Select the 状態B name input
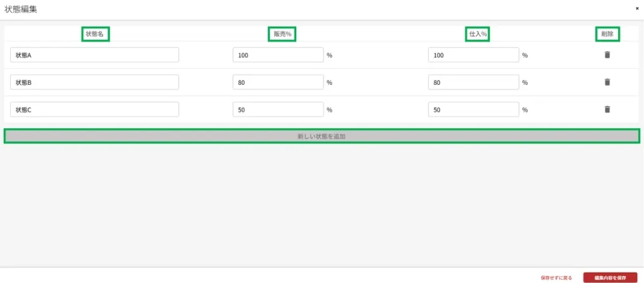644x283 pixels. click(94, 82)
